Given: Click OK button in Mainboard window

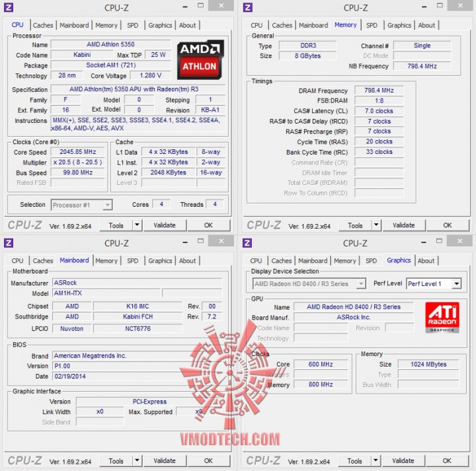Looking at the screenshot, I should pyautogui.click(x=208, y=460).
